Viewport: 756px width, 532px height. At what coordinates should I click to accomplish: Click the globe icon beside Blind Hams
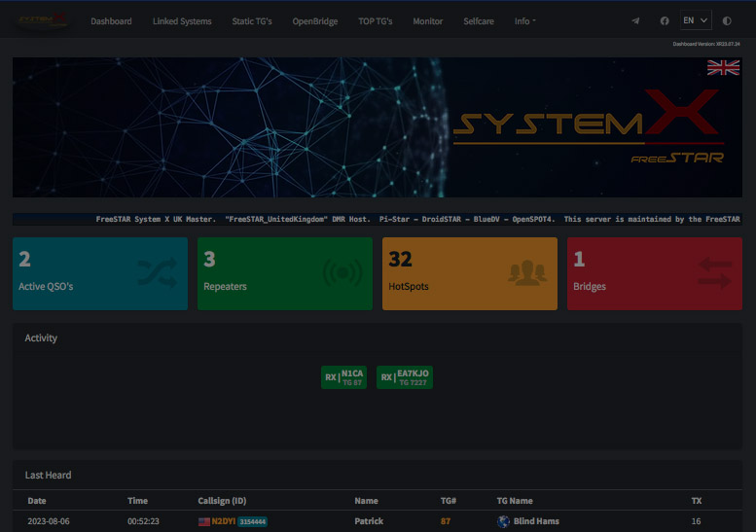tap(503, 521)
